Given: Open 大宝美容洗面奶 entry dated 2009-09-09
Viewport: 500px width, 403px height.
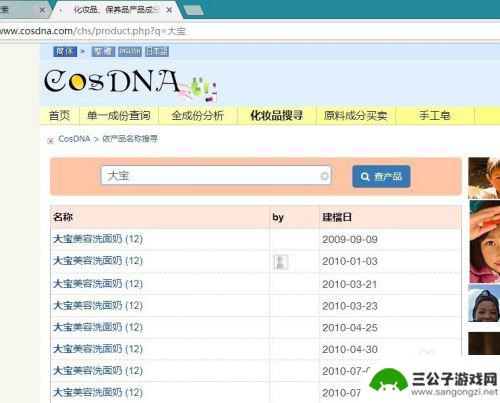Looking at the screenshot, I should coord(98,239).
